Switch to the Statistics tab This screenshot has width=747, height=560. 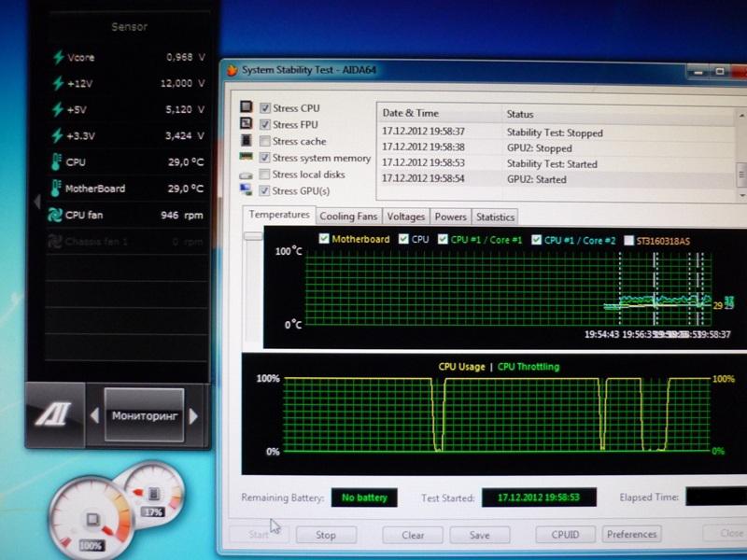pos(495,217)
